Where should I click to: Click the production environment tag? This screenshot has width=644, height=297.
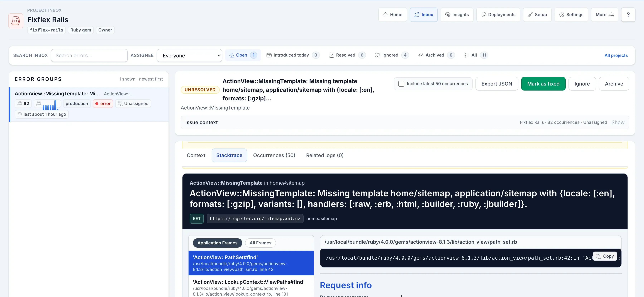[x=77, y=103]
